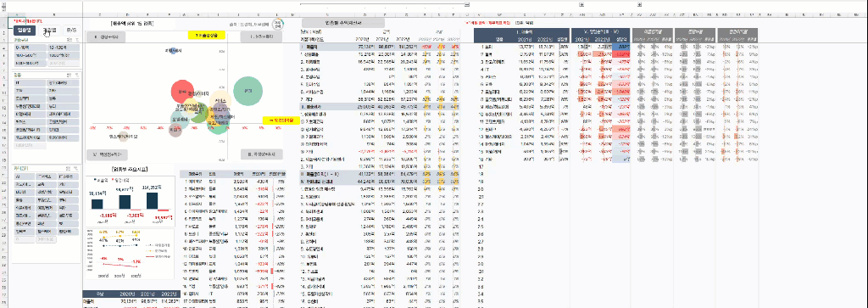
Task: Filter by the IT slicer item
Action: point(31,82)
